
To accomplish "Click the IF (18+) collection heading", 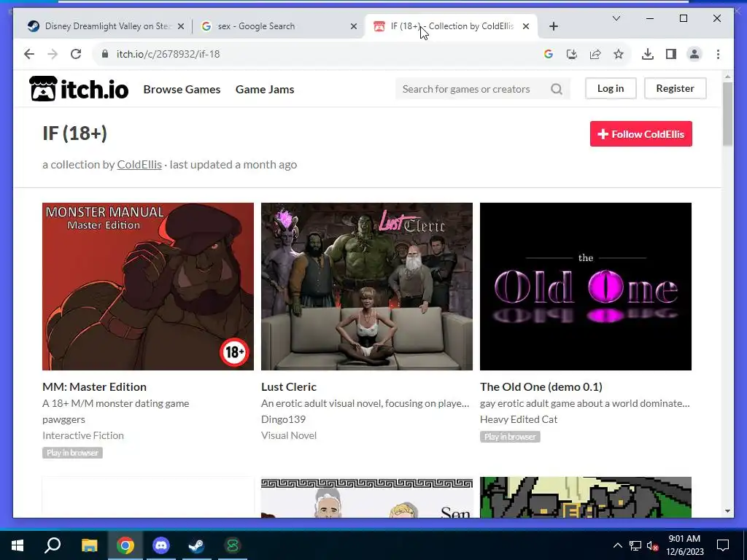I will pos(75,133).
